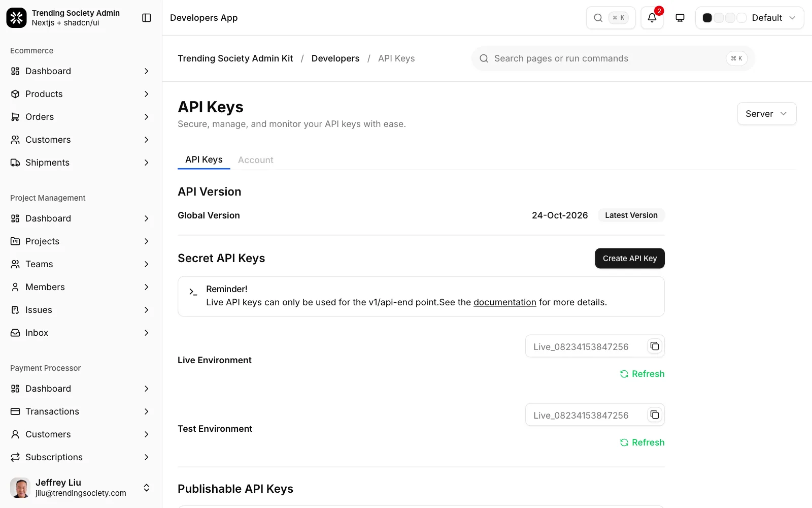Viewport: 812px width, 508px height.
Task: Click the Projects icon in sidebar
Action: pos(15,241)
